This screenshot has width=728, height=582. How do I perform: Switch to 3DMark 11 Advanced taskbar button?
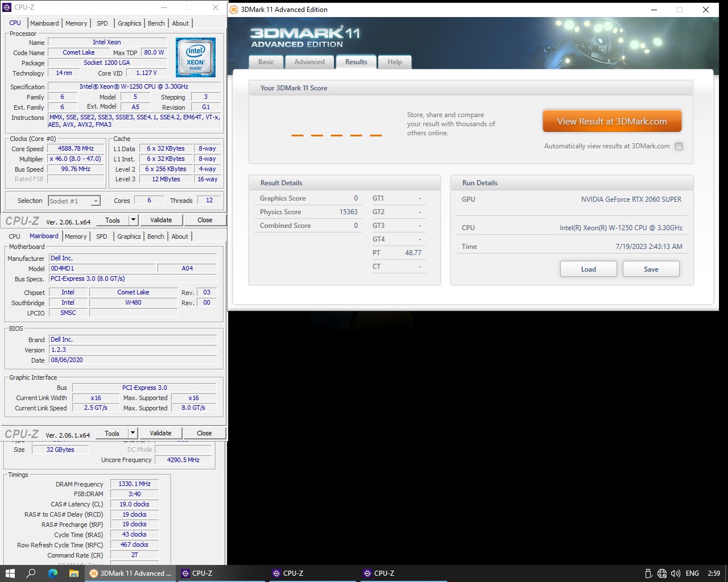130,573
